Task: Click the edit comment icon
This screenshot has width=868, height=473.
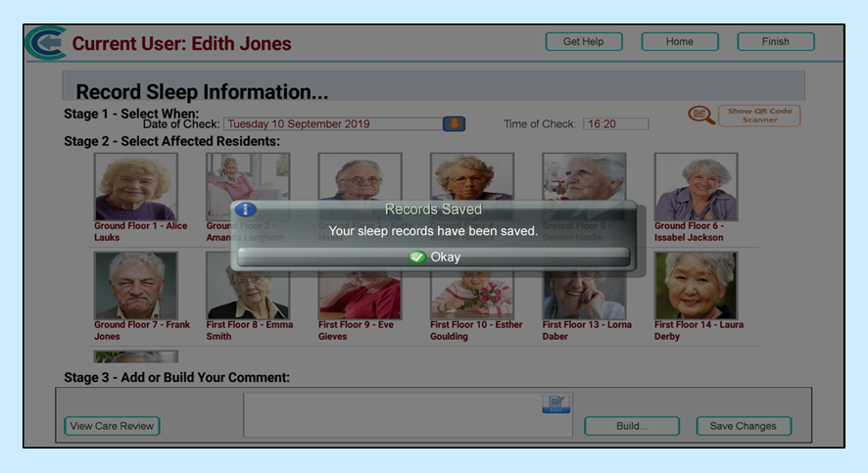Action: 556,403
